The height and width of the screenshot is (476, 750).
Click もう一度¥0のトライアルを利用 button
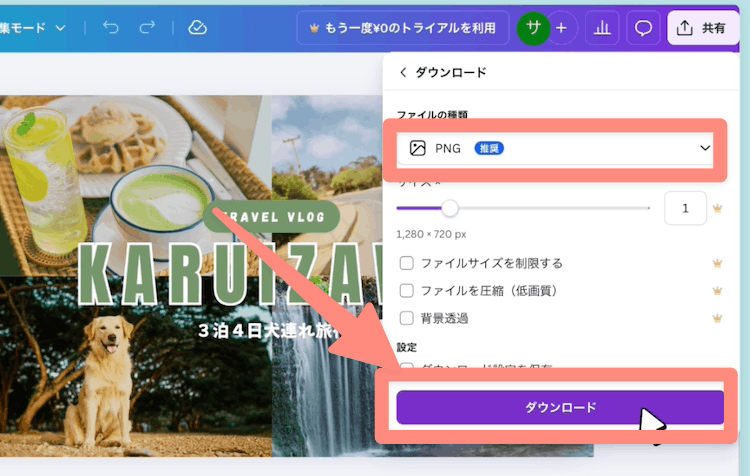tap(403, 28)
